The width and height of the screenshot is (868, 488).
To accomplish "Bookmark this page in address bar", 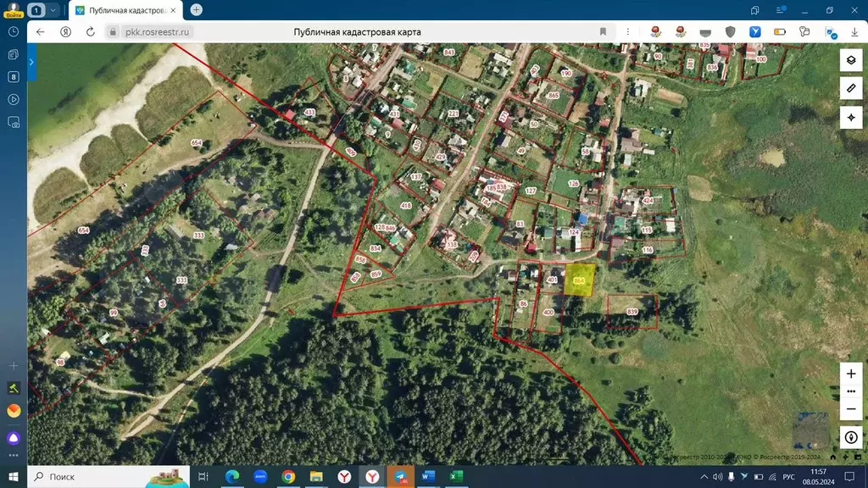I will (x=603, y=31).
